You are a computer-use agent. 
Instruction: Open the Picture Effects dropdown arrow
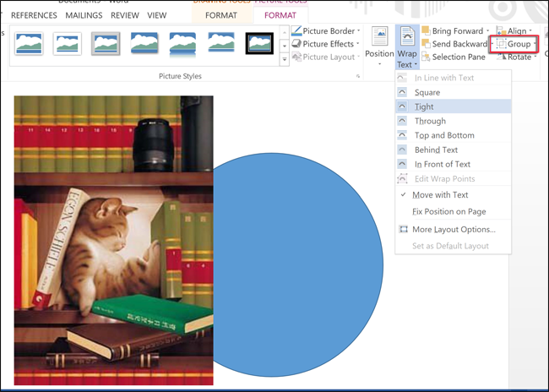pos(358,44)
